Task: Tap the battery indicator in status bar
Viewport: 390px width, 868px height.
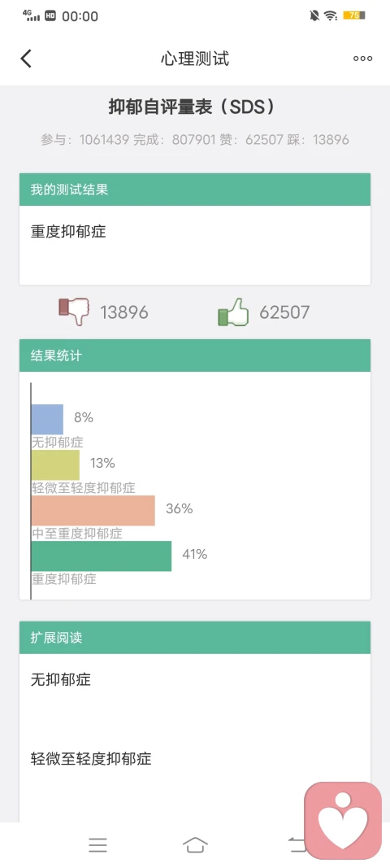Action: (x=354, y=15)
